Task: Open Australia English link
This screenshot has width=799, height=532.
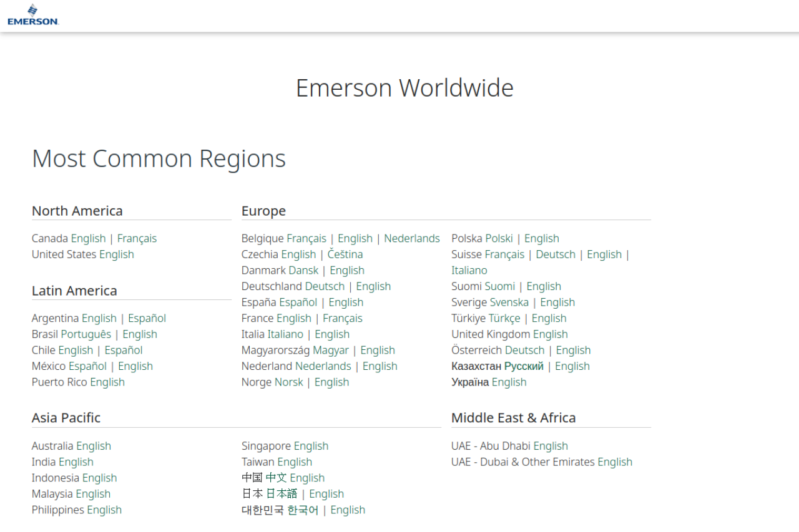Action: 94,446
